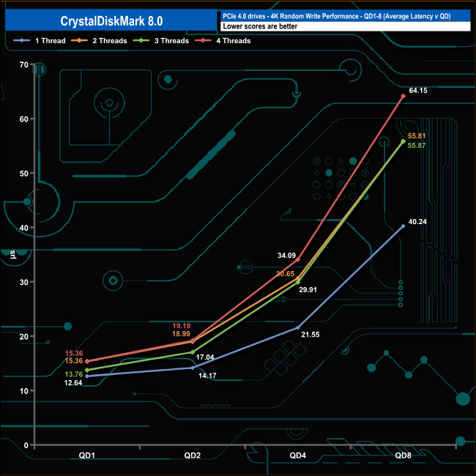Click the 64.15 data label
Screen dimensions: 476x476
pyautogui.click(x=418, y=91)
